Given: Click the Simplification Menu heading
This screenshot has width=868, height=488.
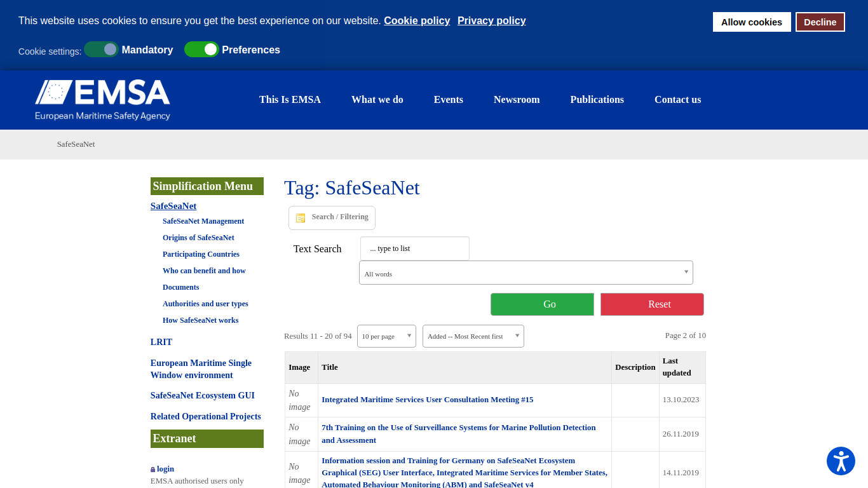Looking at the screenshot, I should tap(207, 186).
